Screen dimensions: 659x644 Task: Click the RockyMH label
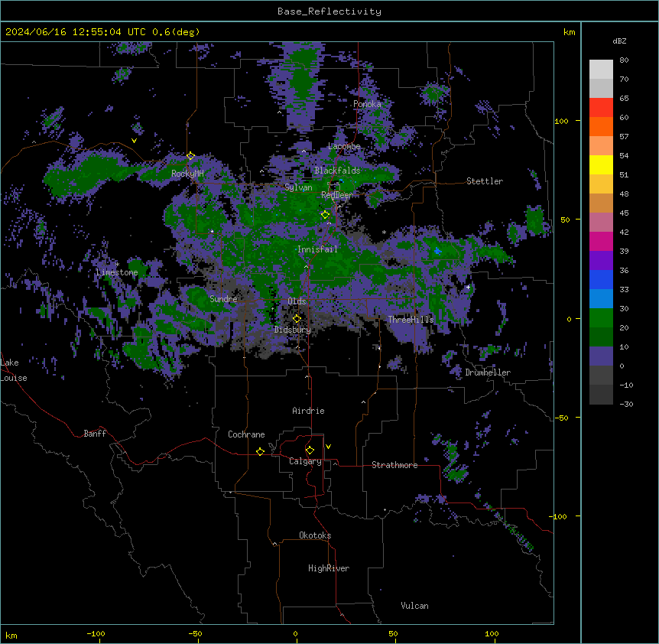187,174
